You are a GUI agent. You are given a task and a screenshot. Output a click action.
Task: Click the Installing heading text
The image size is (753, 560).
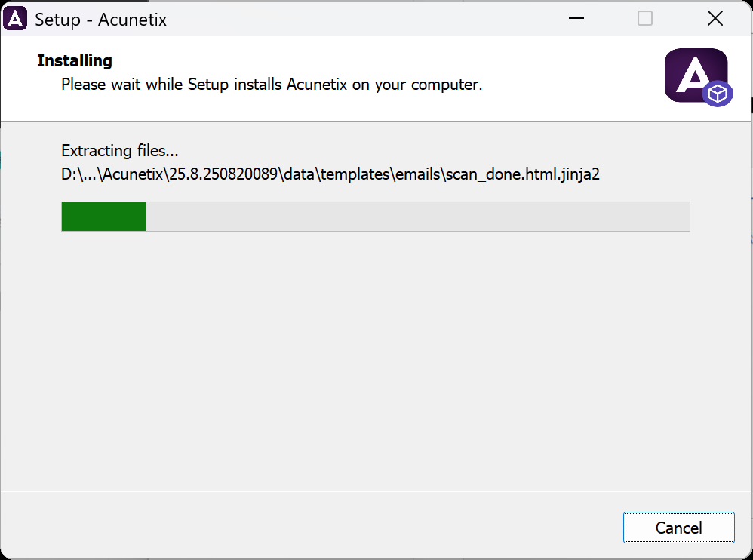(x=74, y=60)
